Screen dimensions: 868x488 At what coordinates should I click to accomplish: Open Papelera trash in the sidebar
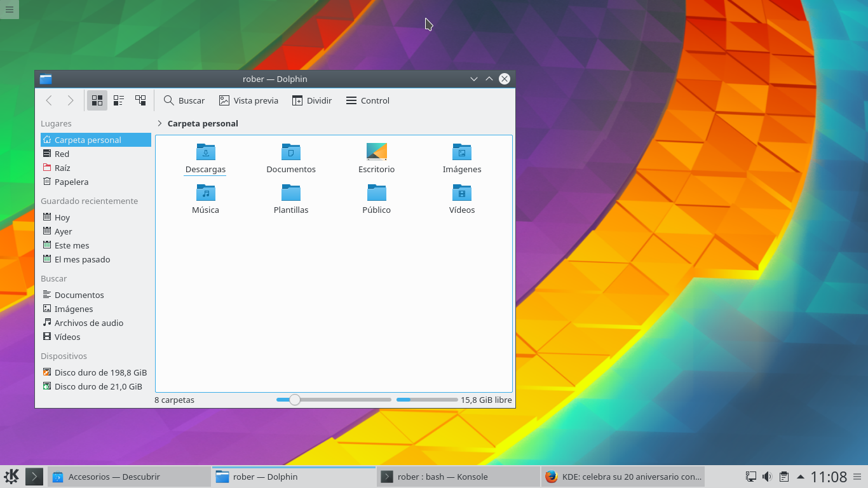96,182
